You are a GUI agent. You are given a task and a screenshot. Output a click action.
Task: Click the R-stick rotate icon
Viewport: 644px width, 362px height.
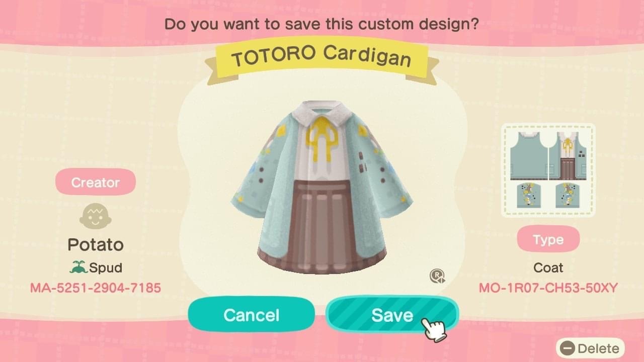point(436,276)
